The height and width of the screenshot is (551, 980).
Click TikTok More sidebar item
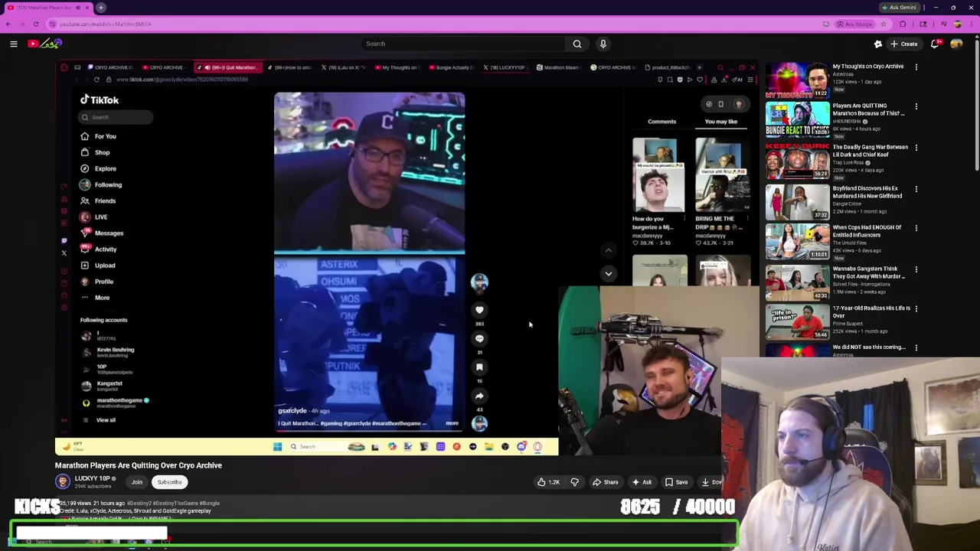[95, 298]
